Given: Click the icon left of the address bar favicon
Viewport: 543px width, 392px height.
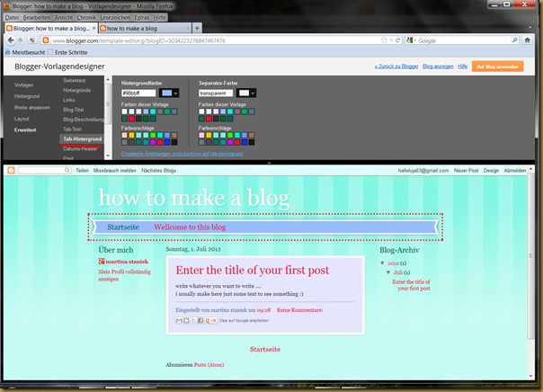Looking at the screenshot, I should click(32, 40).
